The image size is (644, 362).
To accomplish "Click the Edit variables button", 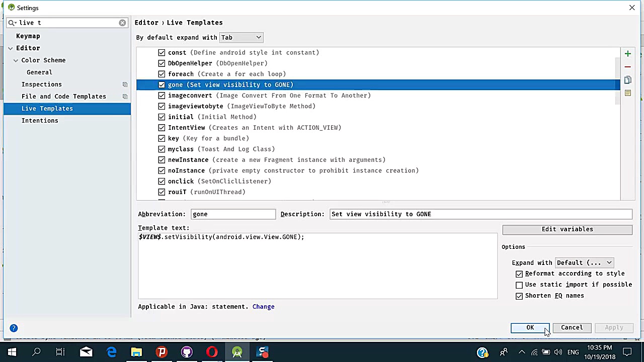I will (567, 229).
